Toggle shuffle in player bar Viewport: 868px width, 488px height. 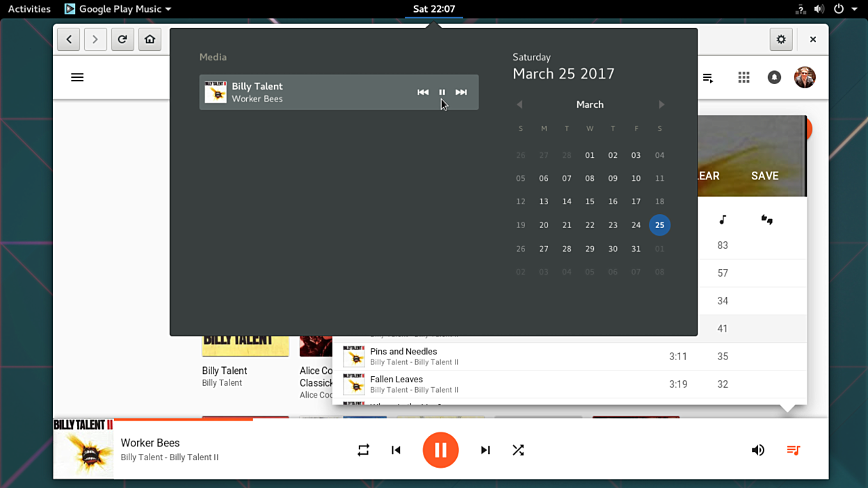pos(518,450)
